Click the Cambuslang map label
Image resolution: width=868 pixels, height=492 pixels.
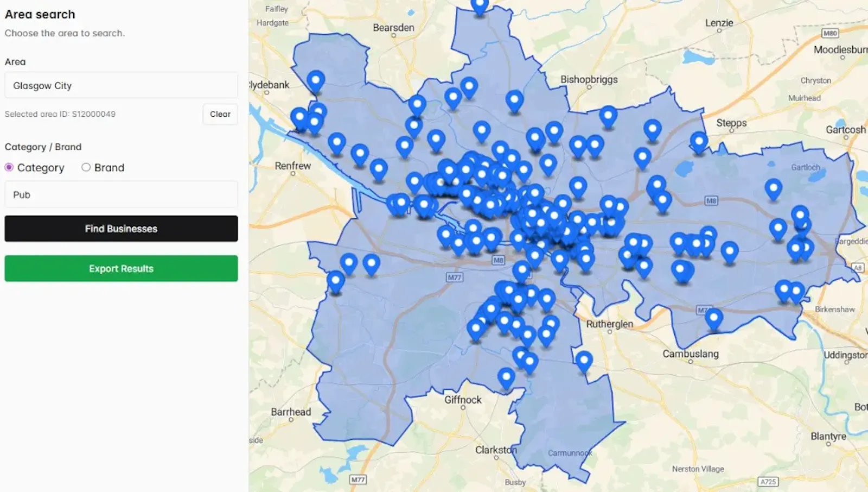tap(691, 354)
